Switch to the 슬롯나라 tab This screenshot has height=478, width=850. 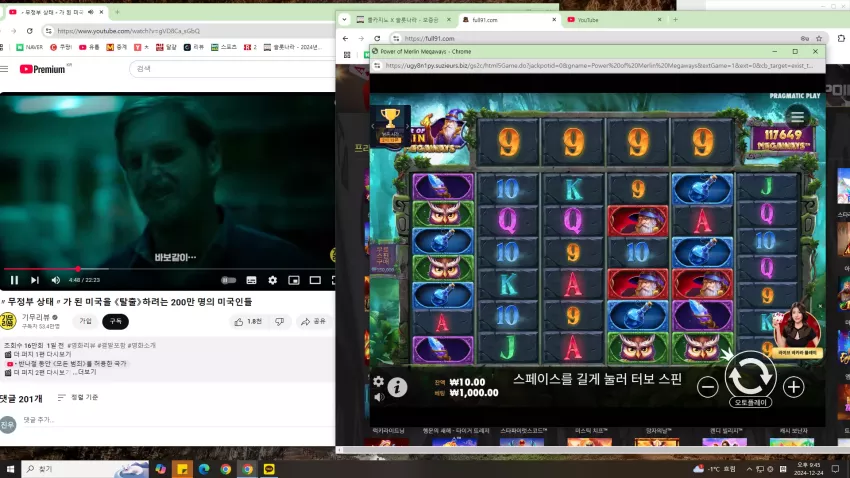pos(404,20)
